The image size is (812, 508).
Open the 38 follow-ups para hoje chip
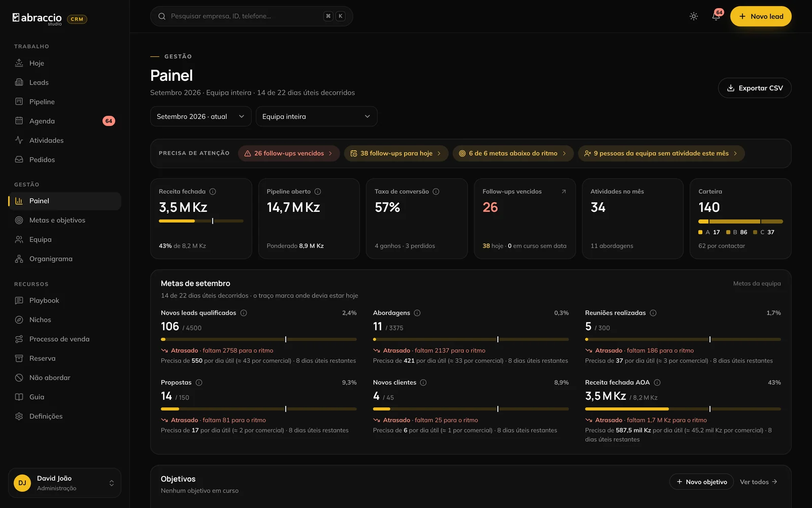coord(396,153)
